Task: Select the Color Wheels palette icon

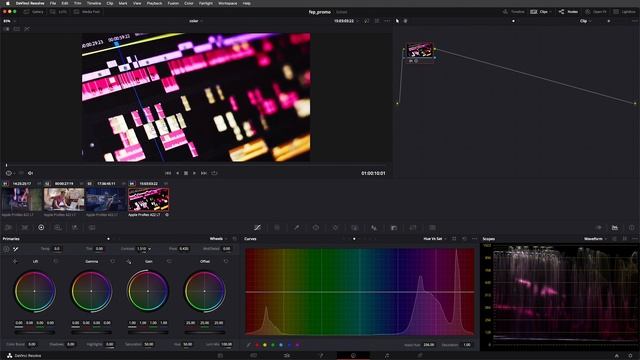Action: click(41, 227)
